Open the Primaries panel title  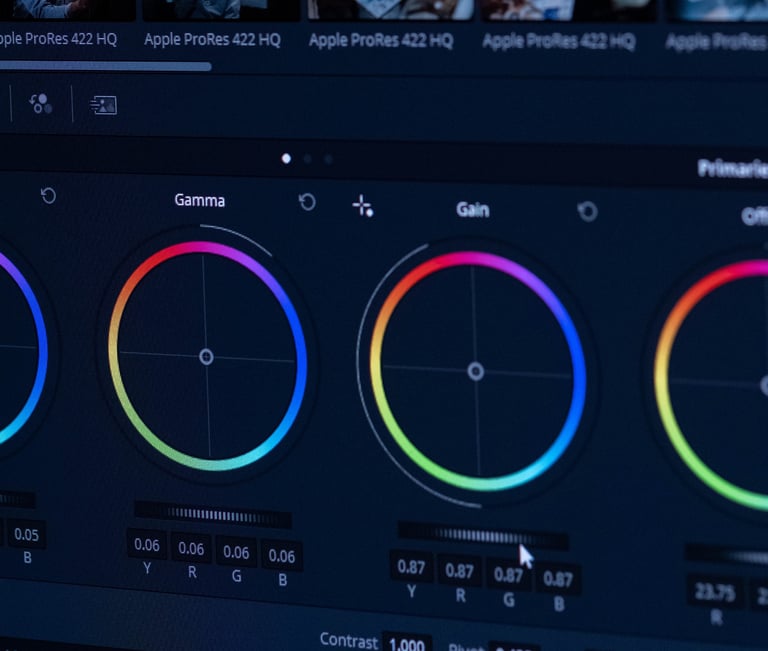(x=733, y=169)
